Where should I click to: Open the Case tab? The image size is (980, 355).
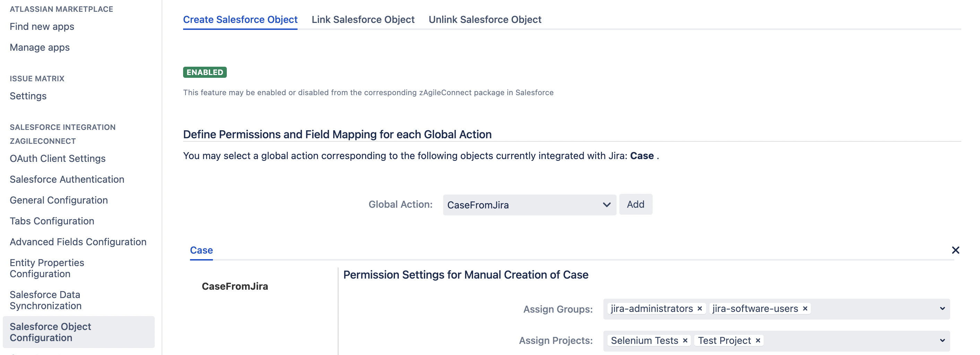201,250
